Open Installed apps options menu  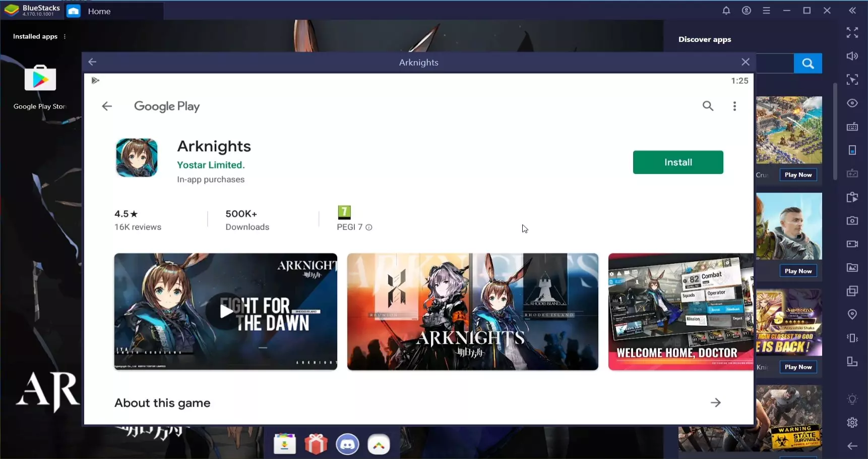(65, 36)
